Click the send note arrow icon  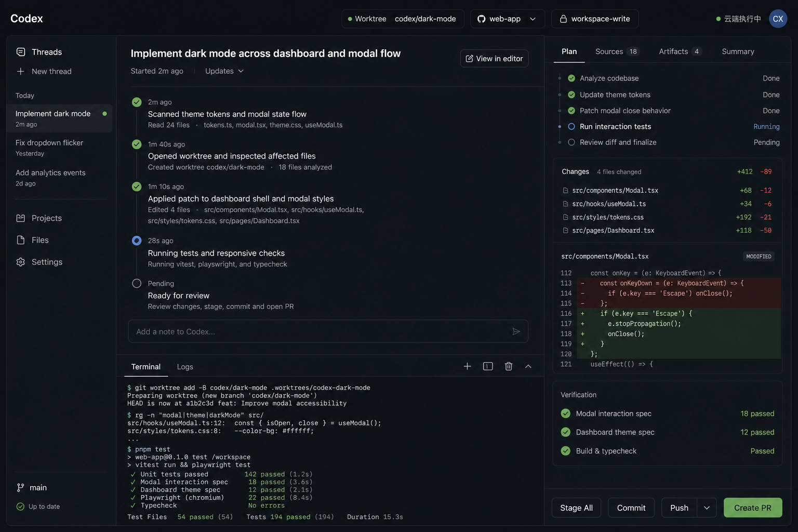coord(516,331)
